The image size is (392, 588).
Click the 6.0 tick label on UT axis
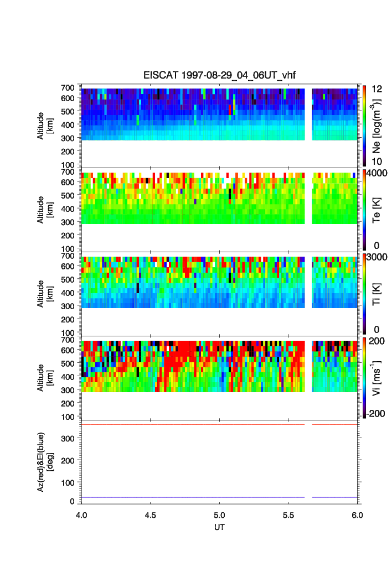coord(358,515)
